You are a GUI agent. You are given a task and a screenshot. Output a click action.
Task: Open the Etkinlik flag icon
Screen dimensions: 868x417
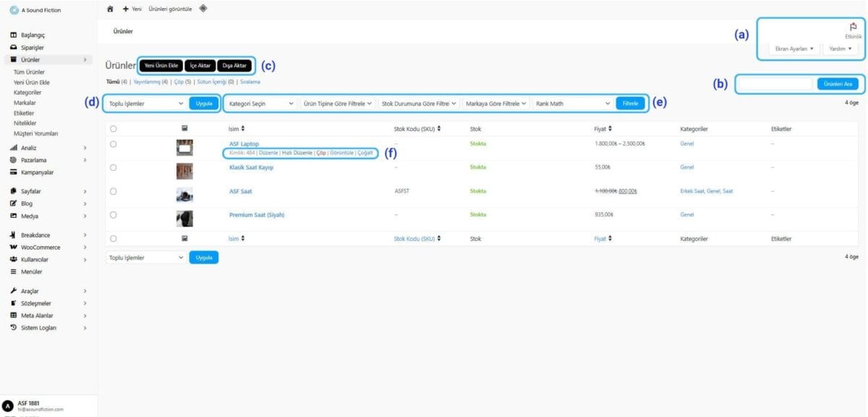click(x=854, y=27)
